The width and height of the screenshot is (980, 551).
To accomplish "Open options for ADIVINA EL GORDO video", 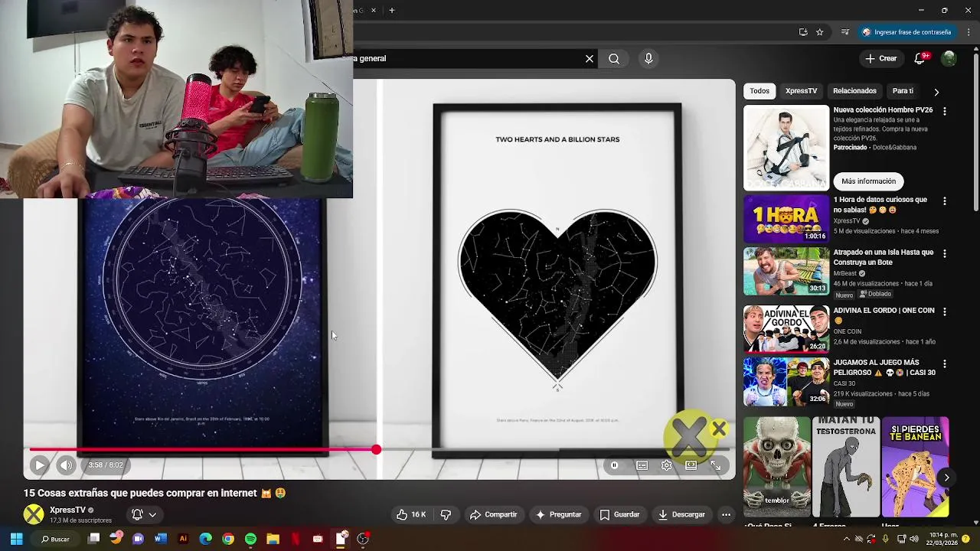I will [x=945, y=311].
